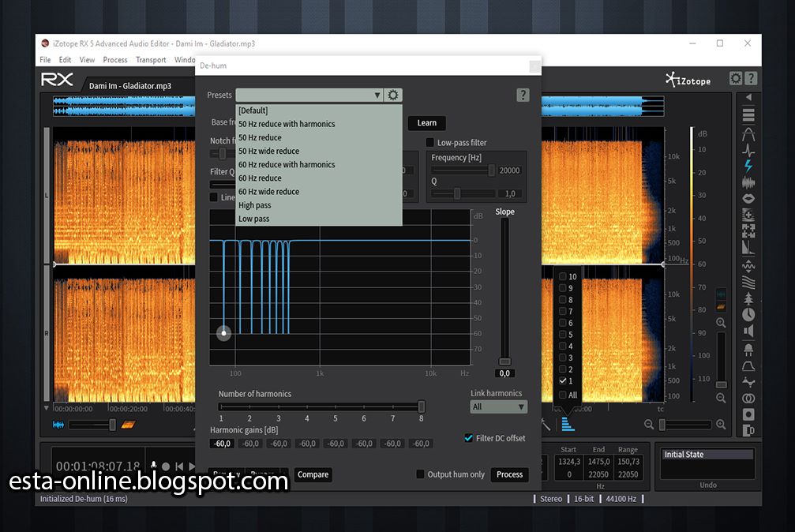Click the low-pass Frequency 20000 field
Image resolution: width=795 pixels, height=532 pixels.
[509, 170]
